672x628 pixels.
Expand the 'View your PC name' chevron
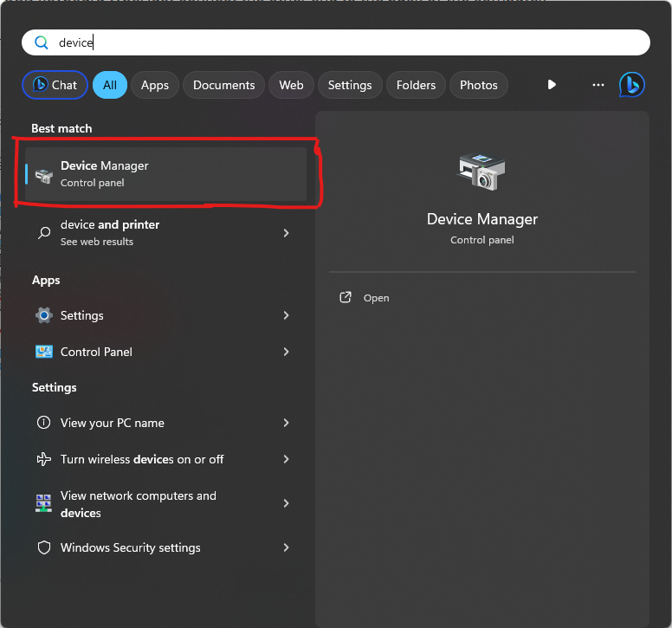coord(286,423)
